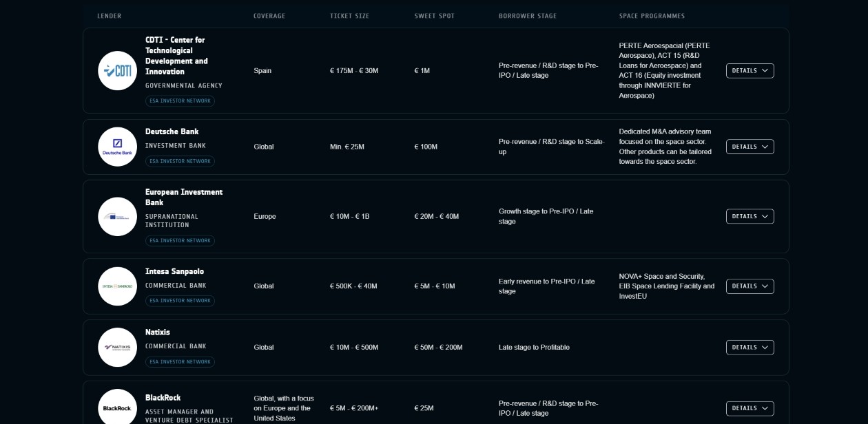Click the 'Spain' coverage cell
The image size is (868, 424).
pyautogui.click(x=262, y=71)
